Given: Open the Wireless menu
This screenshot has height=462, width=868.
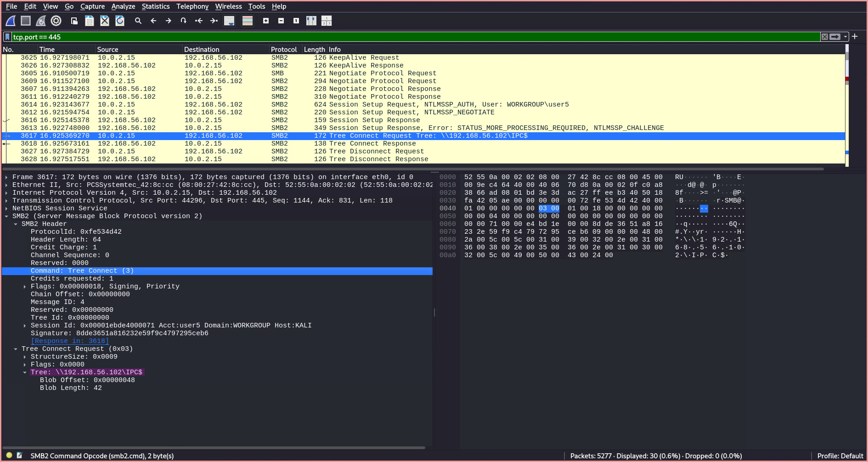Looking at the screenshot, I should [x=228, y=6].
